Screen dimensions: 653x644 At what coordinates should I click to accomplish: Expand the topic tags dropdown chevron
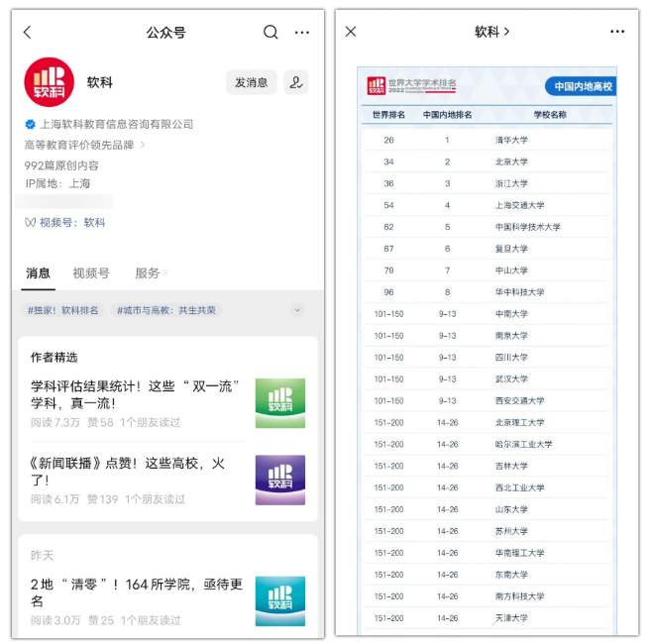pos(297,310)
